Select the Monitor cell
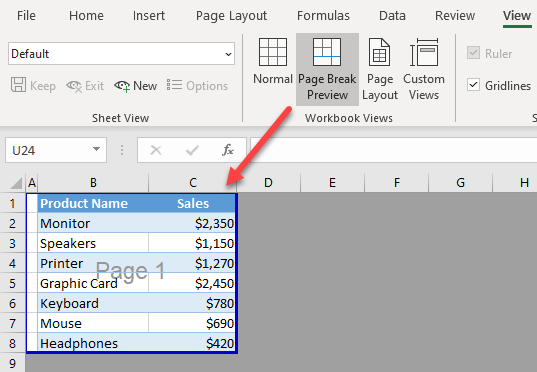The width and height of the screenshot is (537, 372). [x=93, y=223]
